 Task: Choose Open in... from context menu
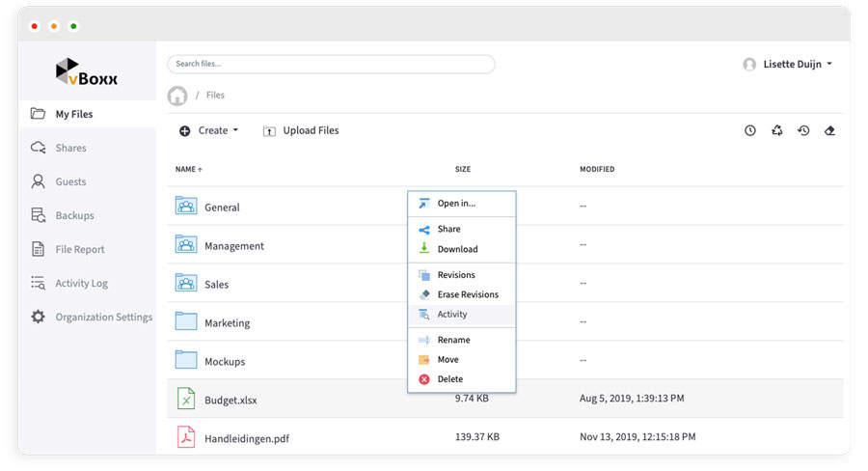[x=462, y=204]
